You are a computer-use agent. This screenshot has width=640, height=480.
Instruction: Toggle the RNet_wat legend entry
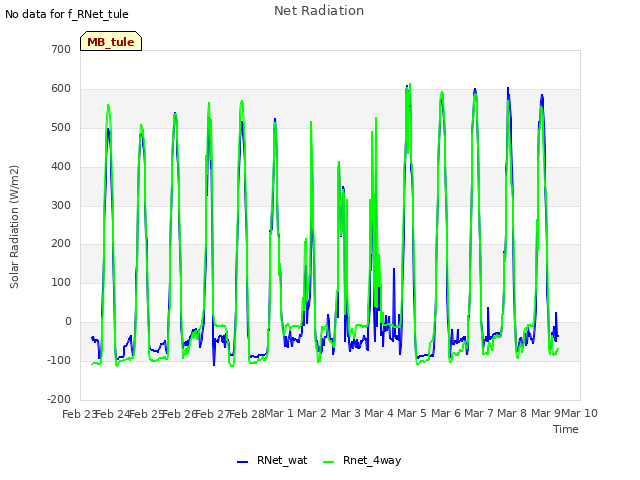(x=272, y=460)
